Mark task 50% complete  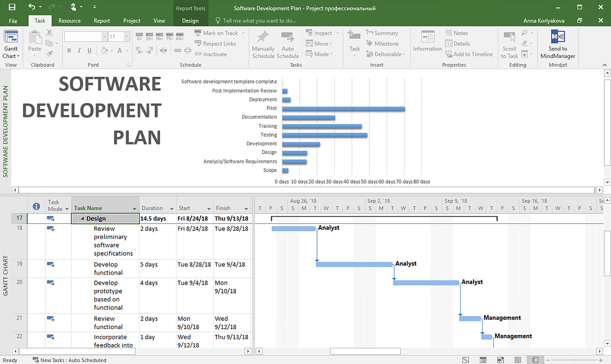click(160, 36)
